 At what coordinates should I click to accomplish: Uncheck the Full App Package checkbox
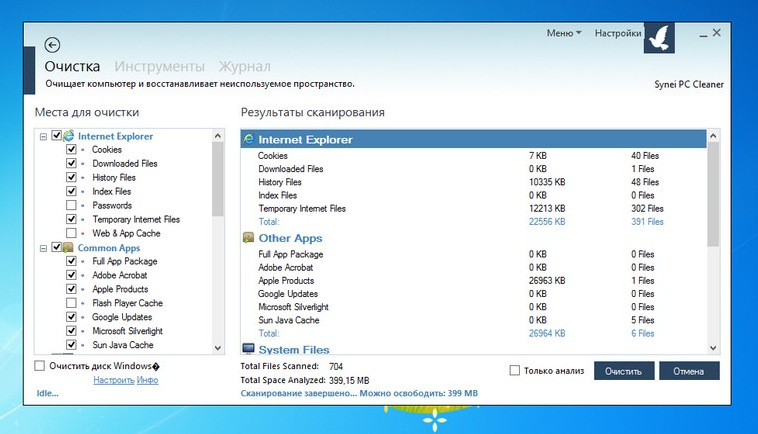(x=71, y=261)
